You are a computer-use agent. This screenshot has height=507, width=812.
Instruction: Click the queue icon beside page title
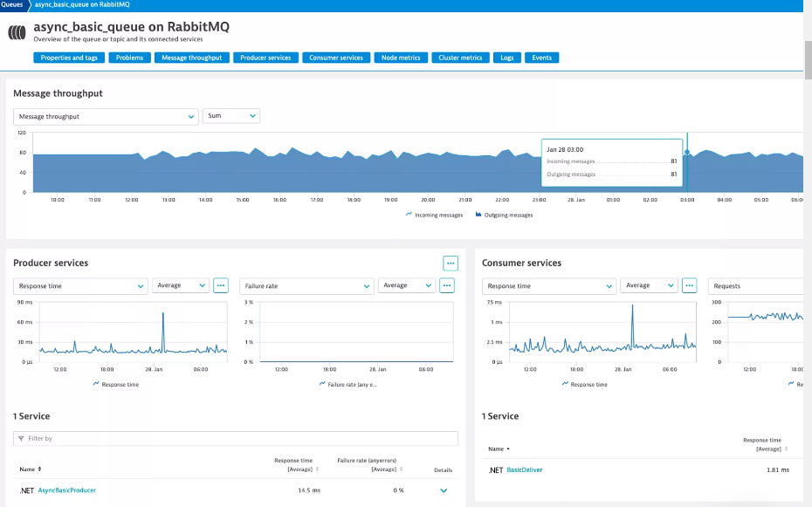click(17, 32)
